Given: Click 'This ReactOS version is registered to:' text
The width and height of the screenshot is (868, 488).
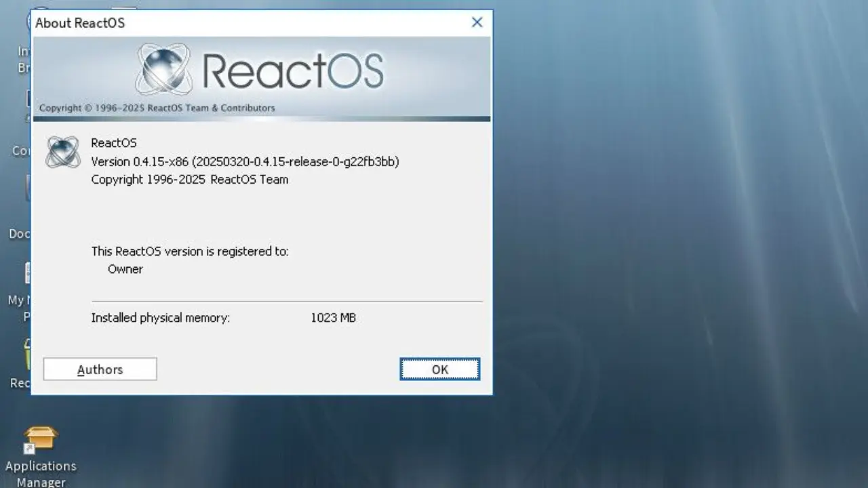Looking at the screenshot, I should click(x=190, y=251).
